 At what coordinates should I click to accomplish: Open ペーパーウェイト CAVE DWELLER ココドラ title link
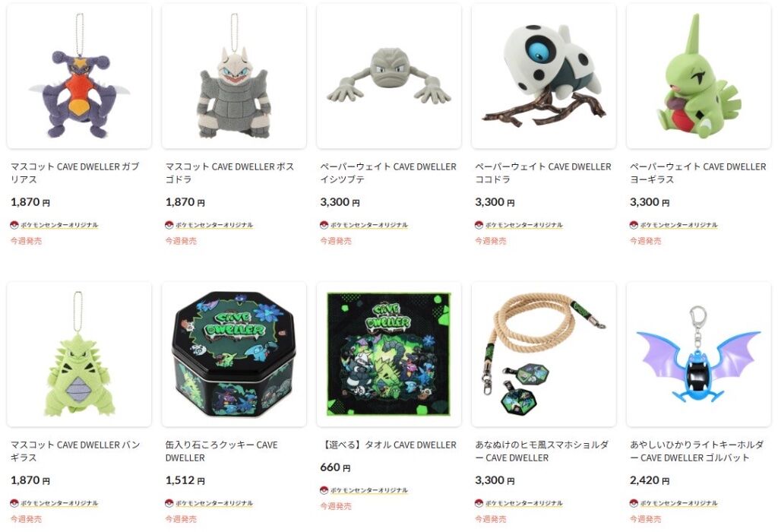542,173
